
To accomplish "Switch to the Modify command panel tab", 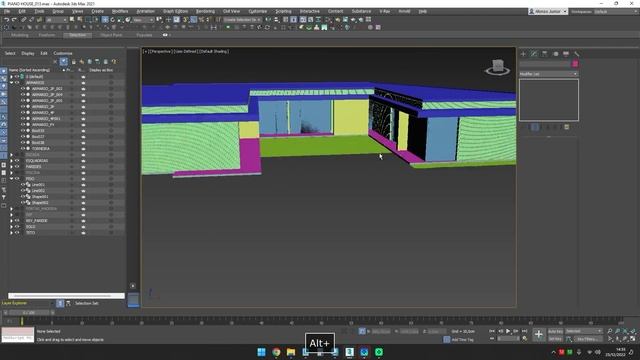I will [x=534, y=54].
